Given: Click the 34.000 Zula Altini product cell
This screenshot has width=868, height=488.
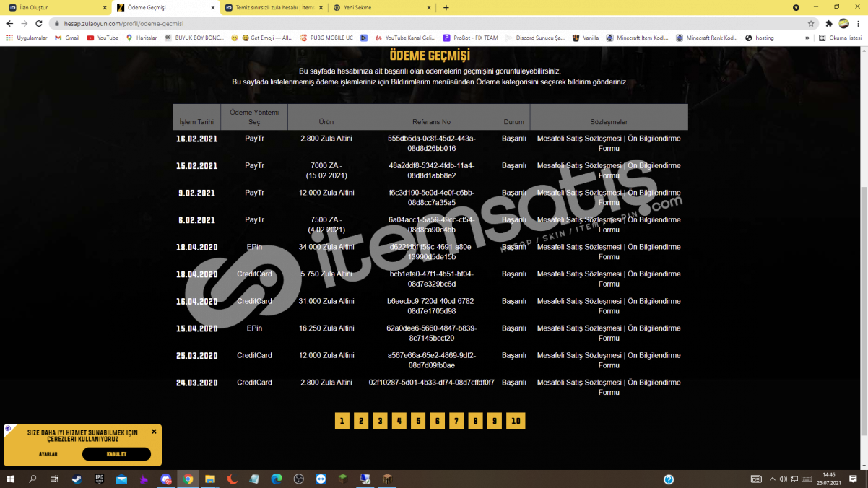Looking at the screenshot, I should coord(326,247).
